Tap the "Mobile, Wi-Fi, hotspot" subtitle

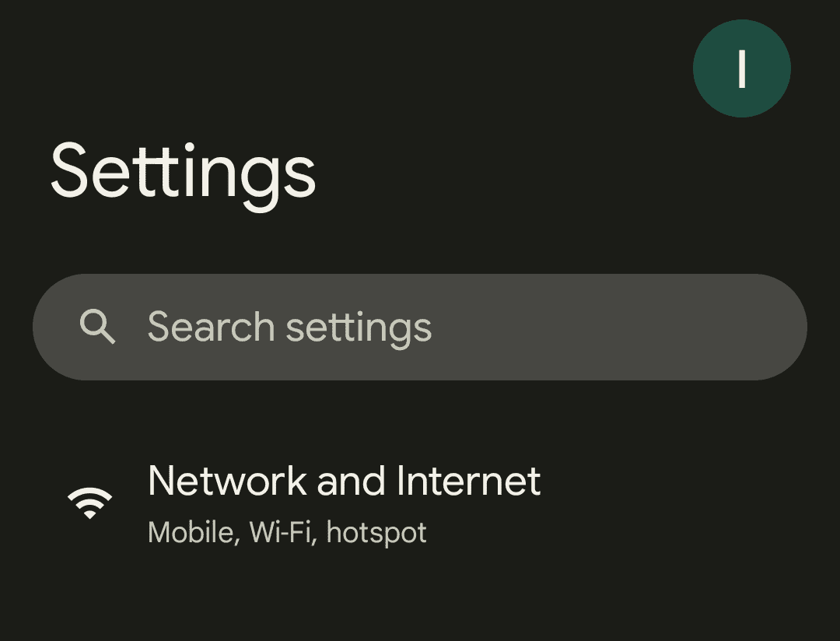(x=287, y=533)
